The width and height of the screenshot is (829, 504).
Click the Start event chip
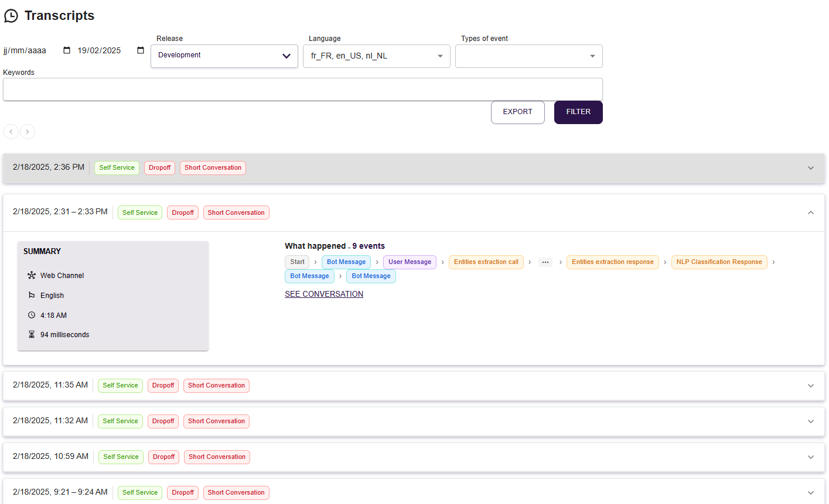coord(297,262)
